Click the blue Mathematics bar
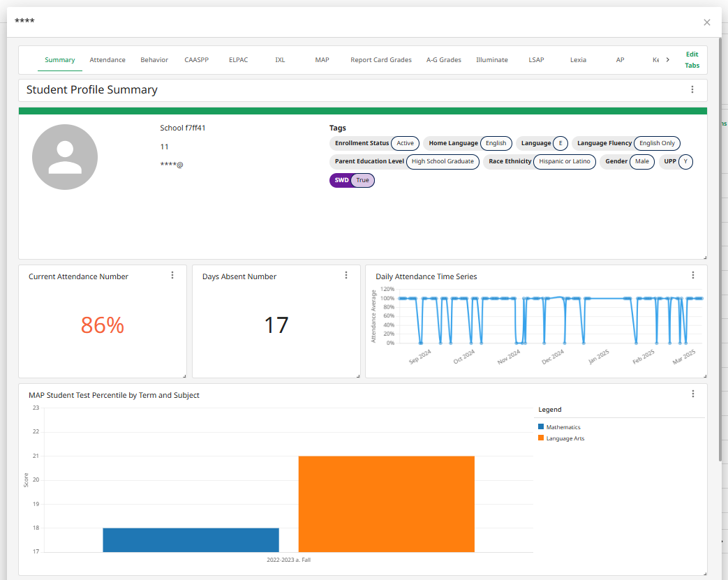Image resolution: width=728 pixels, height=580 pixels. 191,540
